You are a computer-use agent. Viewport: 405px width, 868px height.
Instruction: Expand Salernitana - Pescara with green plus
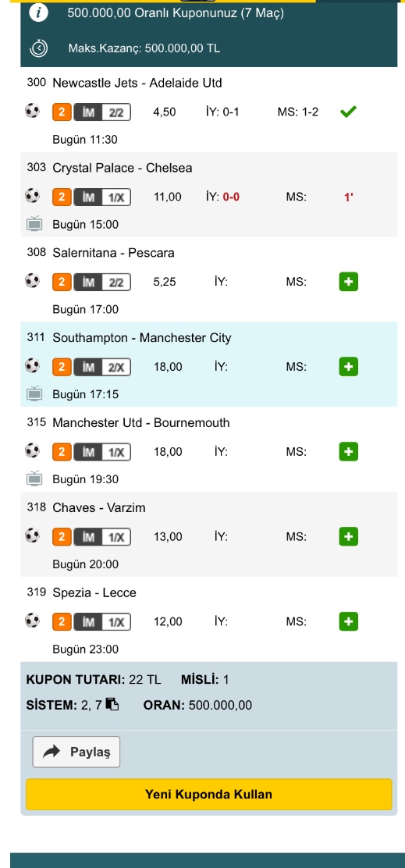tap(349, 282)
